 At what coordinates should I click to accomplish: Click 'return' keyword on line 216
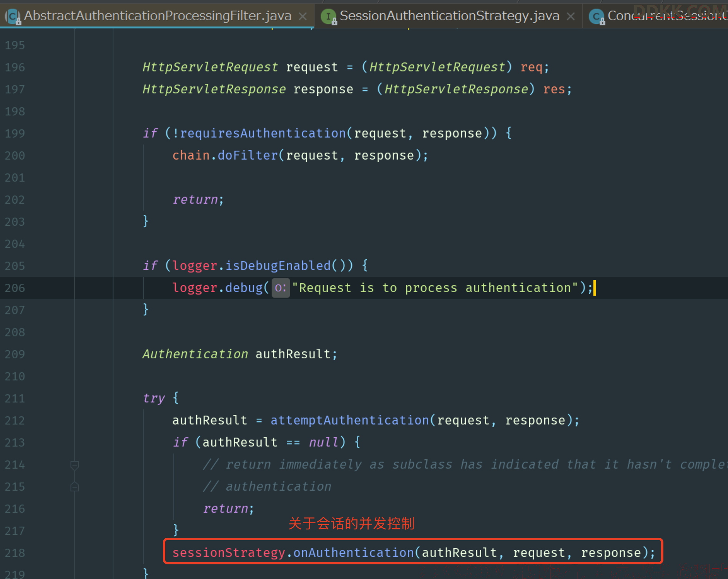point(226,509)
